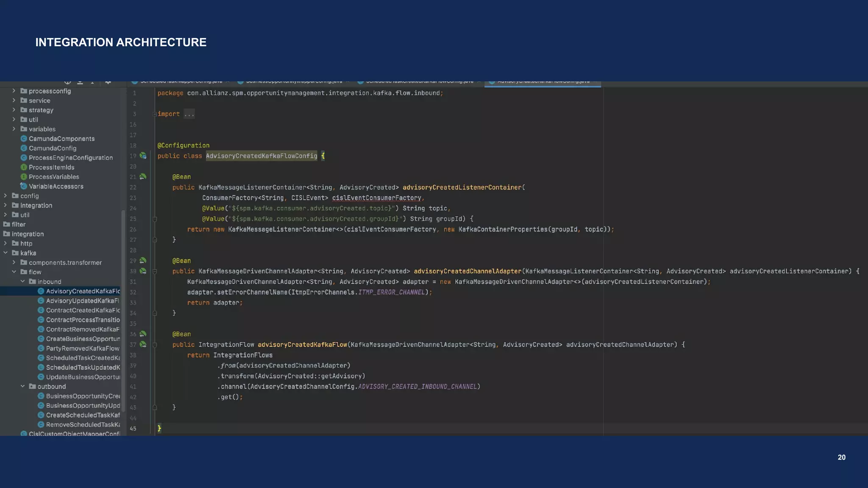The width and height of the screenshot is (868, 488).
Task: Click the VariableAccessors class icon
Action: pyautogui.click(x=24, y=187)
